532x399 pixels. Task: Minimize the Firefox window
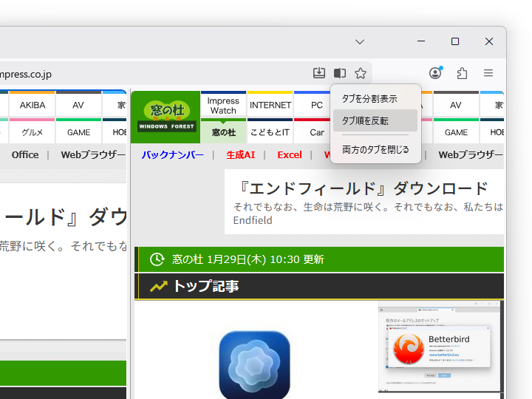[x=421, y=41]
